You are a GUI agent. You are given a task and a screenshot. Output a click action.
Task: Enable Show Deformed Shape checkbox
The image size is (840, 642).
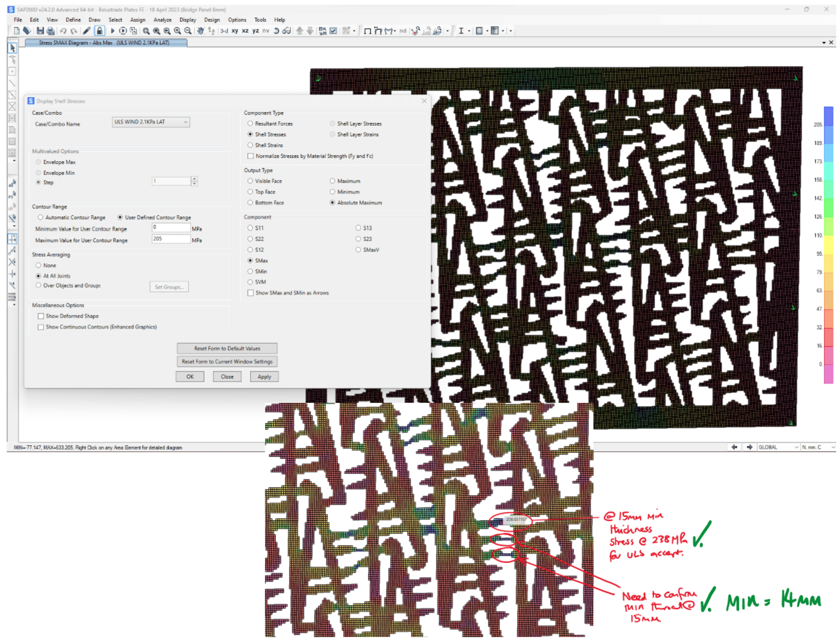coord(41,316)
